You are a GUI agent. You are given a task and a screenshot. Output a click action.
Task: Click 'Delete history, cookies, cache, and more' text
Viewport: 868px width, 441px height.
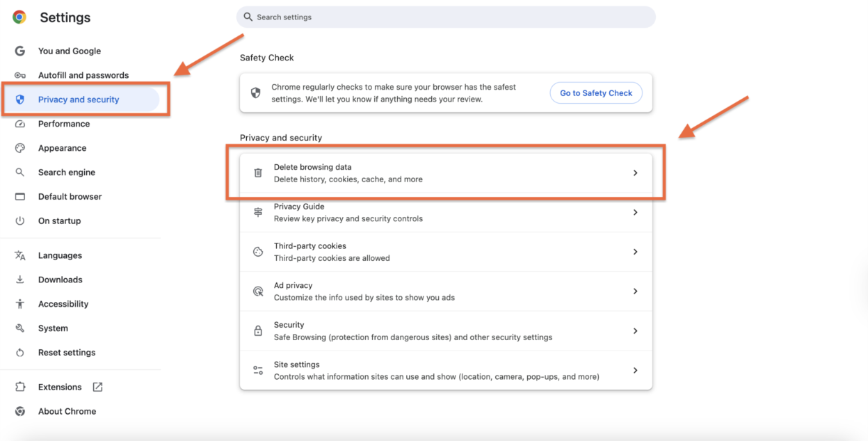[x=348, y=179]
